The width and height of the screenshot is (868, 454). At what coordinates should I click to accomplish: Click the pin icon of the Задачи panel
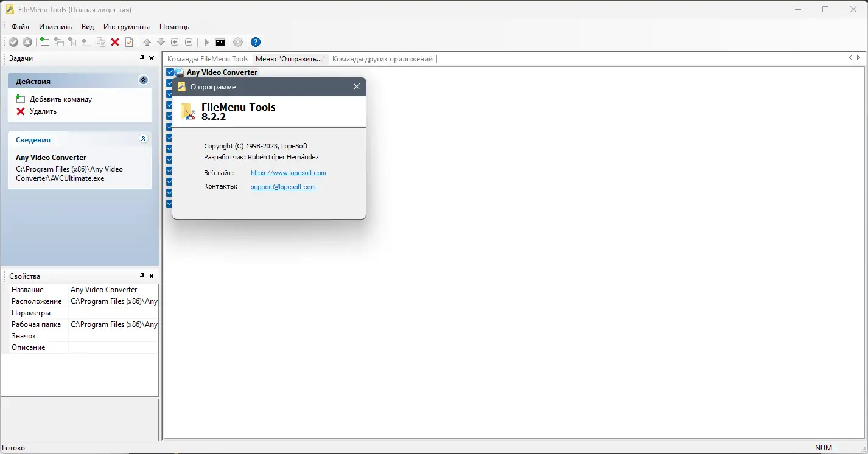[x=142, y=58]
